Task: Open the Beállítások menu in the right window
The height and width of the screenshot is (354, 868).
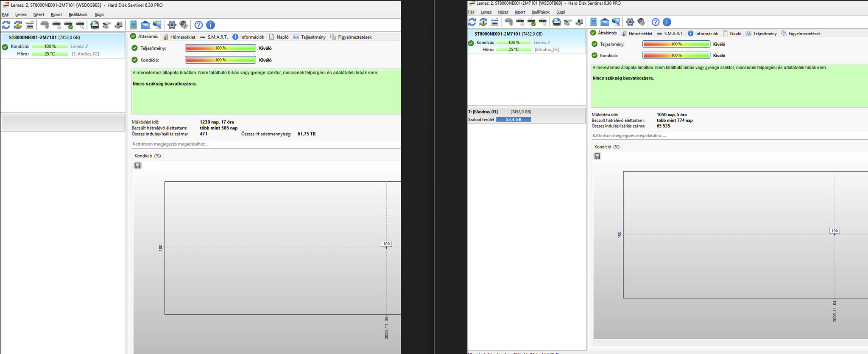Action: (x=541, y=12)
